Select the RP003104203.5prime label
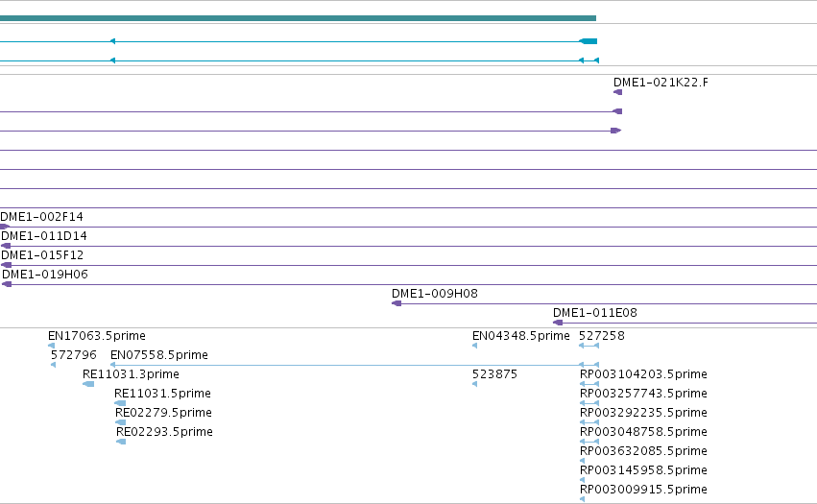 click(643, 374)
